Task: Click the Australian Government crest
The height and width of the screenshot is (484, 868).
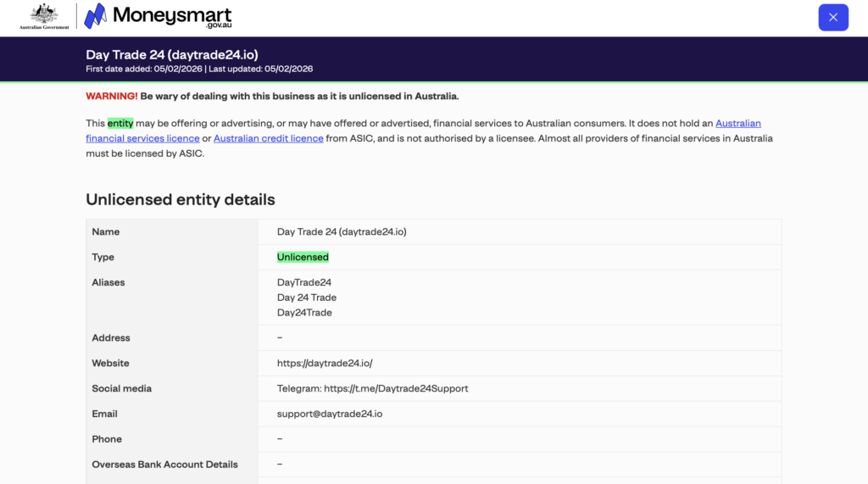Action: pos(44,16)
